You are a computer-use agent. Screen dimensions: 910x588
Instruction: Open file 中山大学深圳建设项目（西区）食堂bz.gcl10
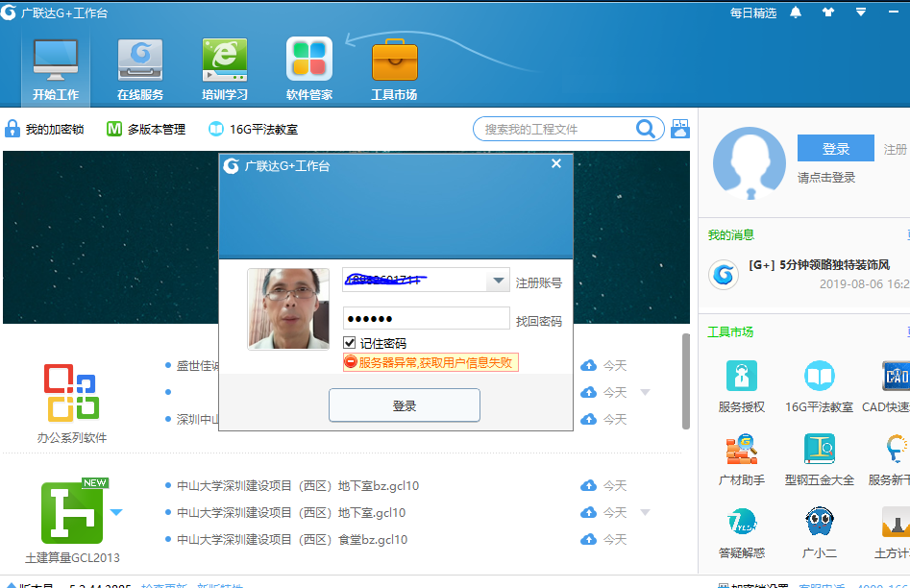pos(292,539)
